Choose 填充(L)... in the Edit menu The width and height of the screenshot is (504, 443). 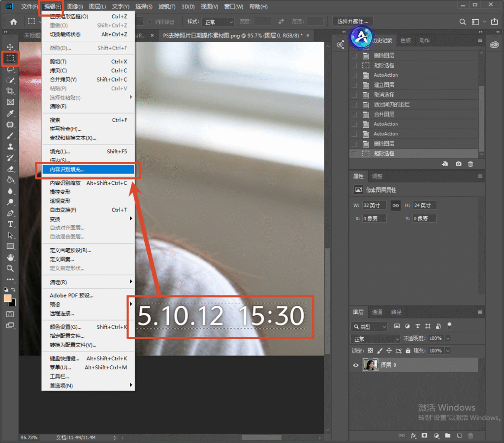[88, 151]
